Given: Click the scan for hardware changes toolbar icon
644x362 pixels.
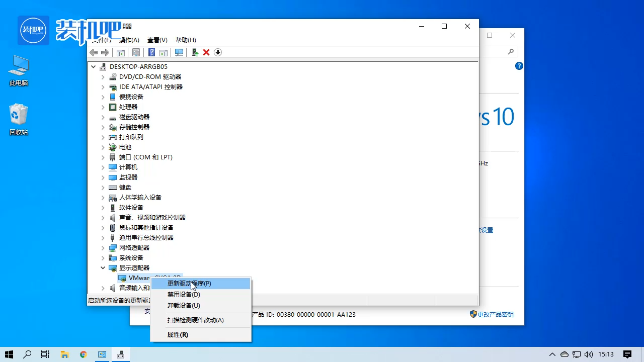Looking at the screenshot, I should (x=179, y=52).
